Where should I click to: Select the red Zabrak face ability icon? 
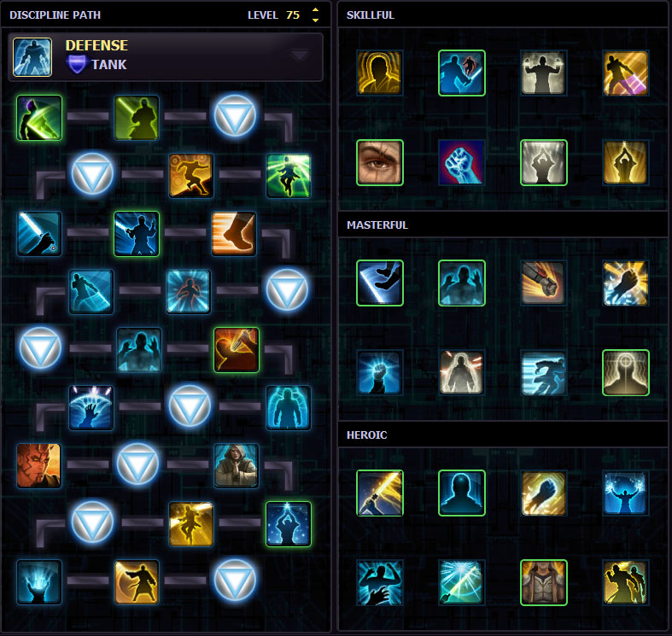pos(39,466)
